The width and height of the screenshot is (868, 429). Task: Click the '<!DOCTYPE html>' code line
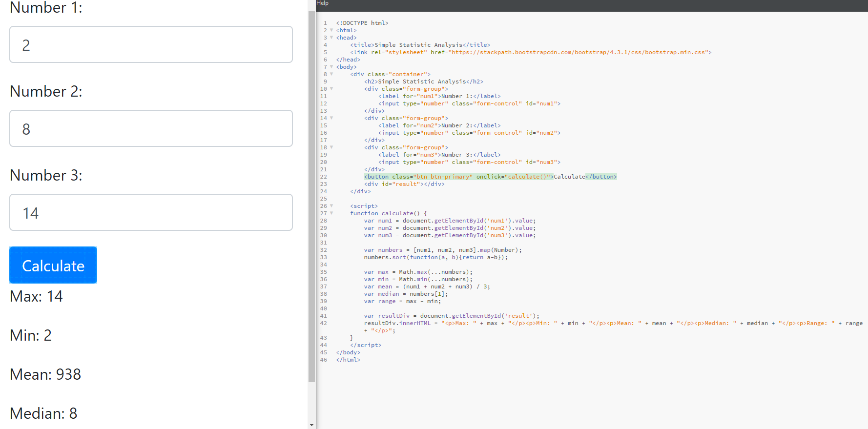tap(362, 23)
